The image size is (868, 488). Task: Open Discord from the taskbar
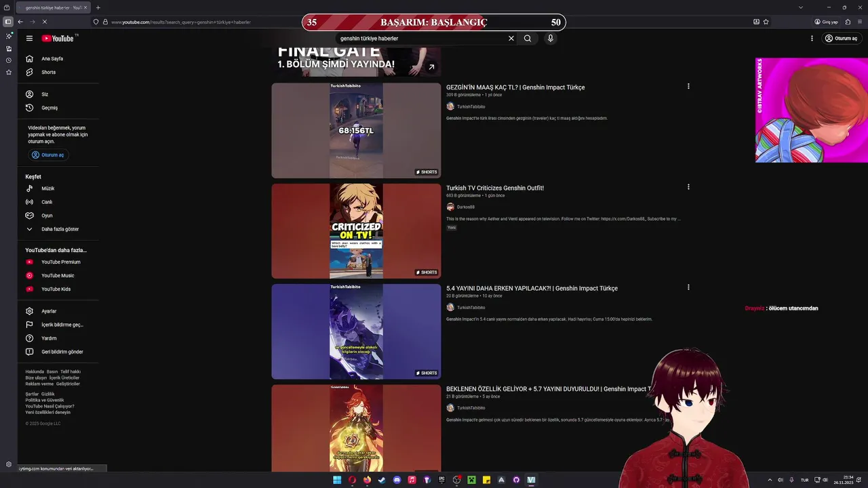(397, 480)
